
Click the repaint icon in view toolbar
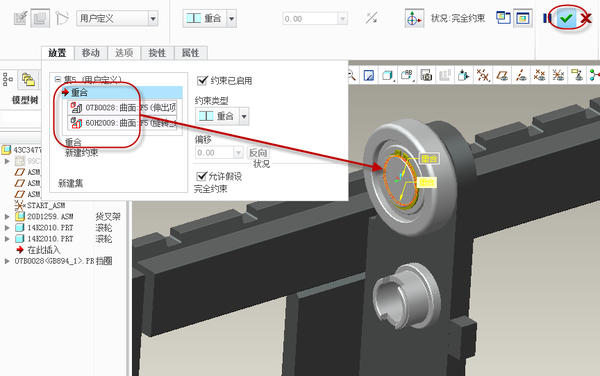tap(369, 75)
